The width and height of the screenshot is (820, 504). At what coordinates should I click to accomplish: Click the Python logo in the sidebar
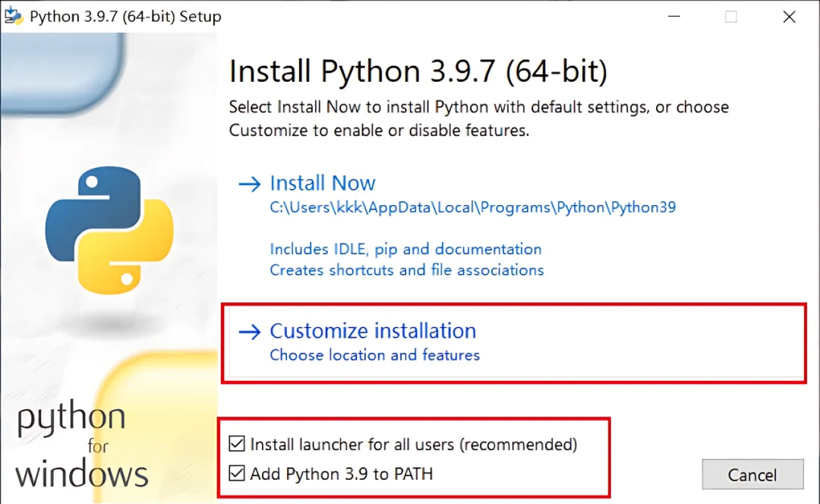(109, 232)
